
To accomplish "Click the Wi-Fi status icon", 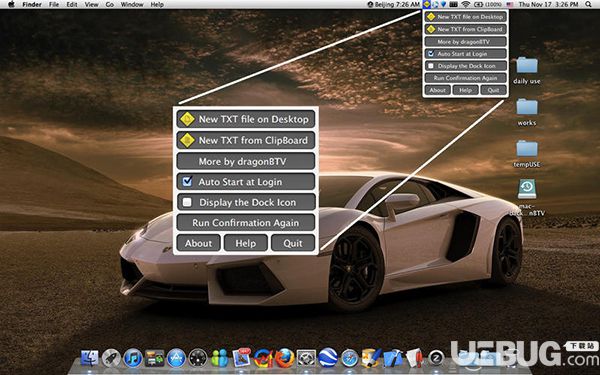I will 466,4.
